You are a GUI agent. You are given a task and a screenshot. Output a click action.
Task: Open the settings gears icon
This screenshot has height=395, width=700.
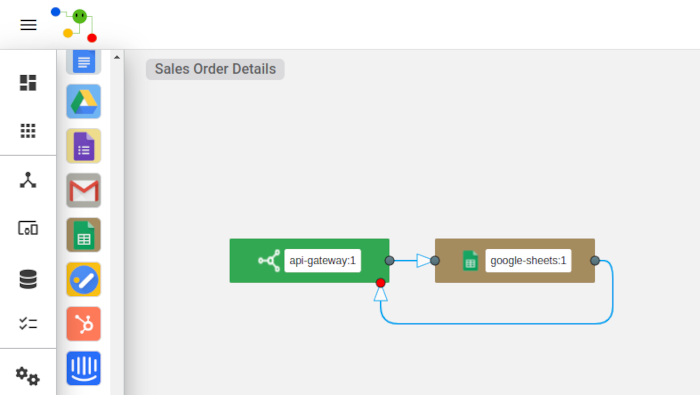tap(28, 376)
